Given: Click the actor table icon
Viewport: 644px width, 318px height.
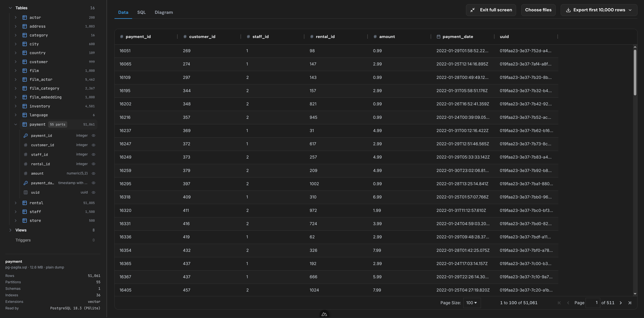Looking at the screenshot, I should click(x=25, y=17).
